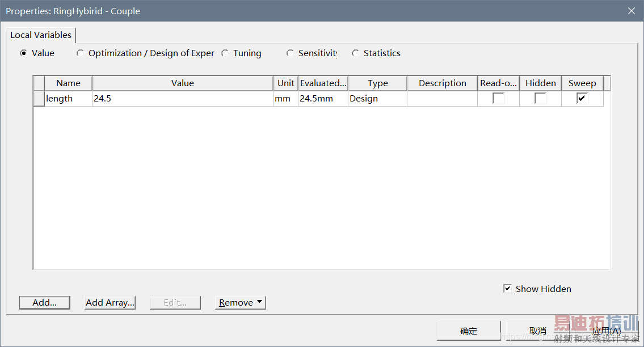The height and width of the screenshot is (347, 644).
Task: Open the Remove dropdown button
Action: click(240, 303)
